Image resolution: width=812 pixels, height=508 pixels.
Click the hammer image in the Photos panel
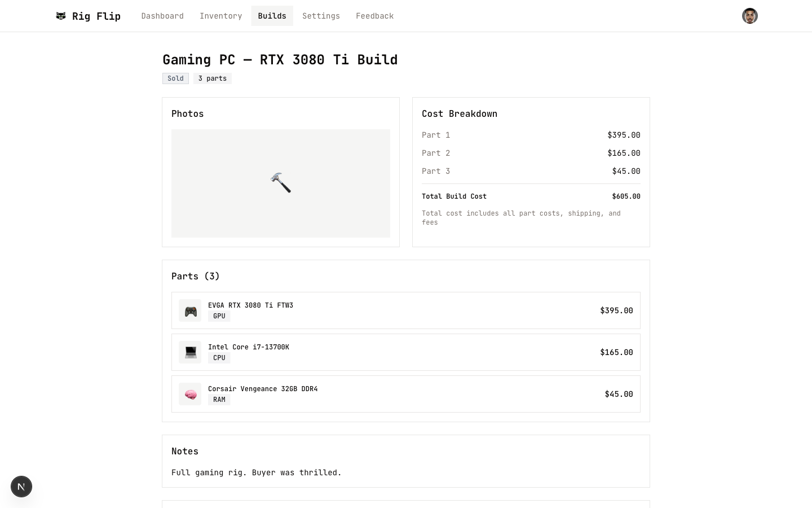[x=281, y=183]
